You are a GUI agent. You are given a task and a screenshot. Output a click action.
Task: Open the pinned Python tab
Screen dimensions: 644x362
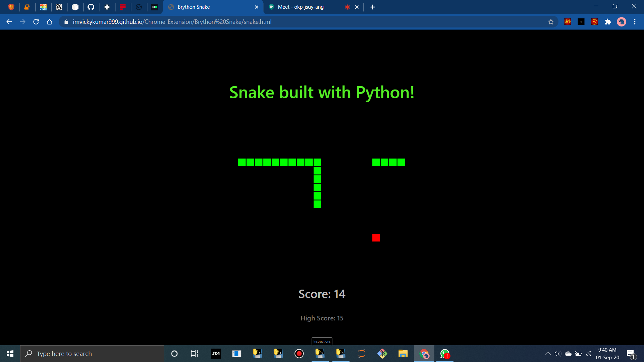coord(107,7)
